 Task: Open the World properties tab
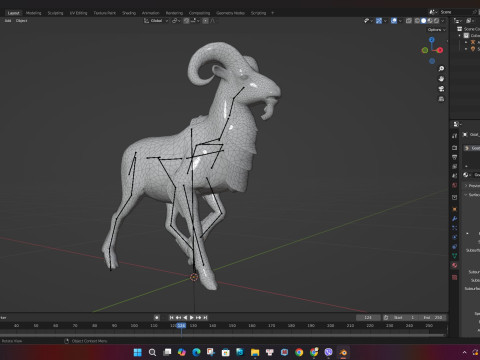click(455, 185)
